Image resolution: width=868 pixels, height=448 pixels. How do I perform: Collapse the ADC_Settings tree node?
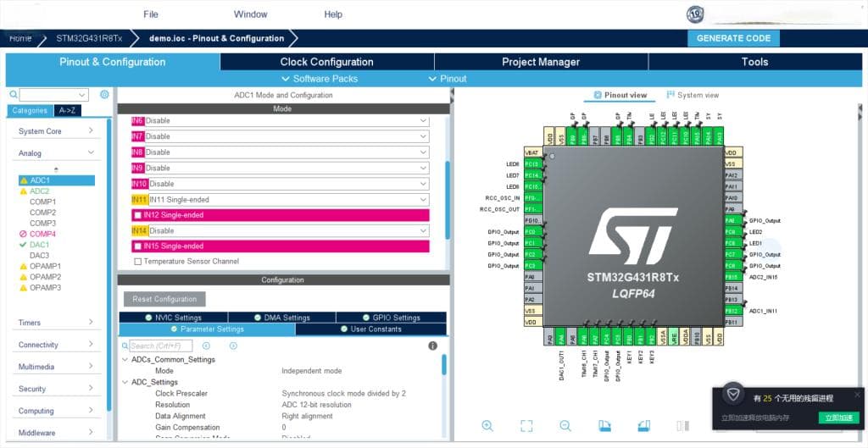tap(125, 382)
